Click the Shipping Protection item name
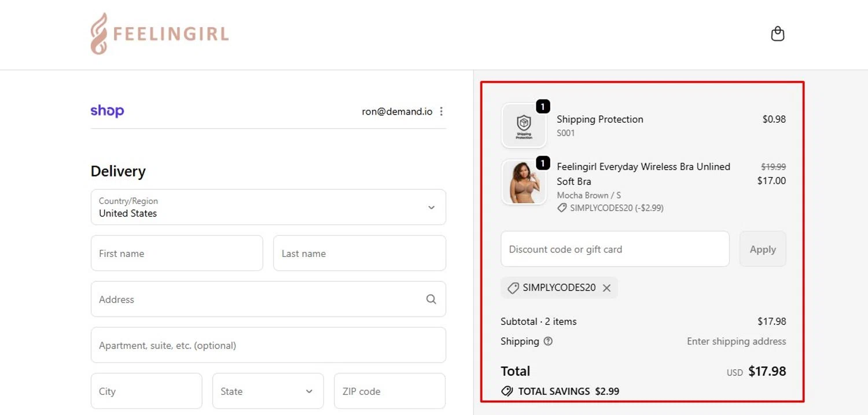 pos(600,119)
